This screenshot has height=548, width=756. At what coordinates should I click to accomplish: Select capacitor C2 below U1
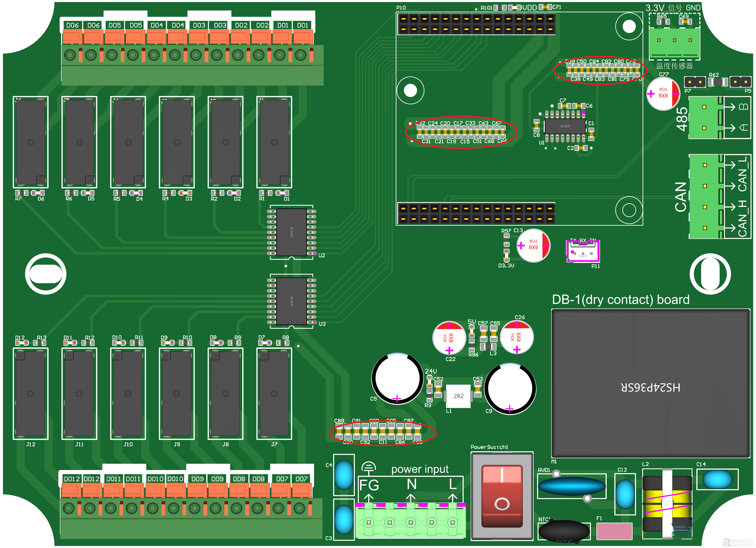pyautogui.click(x=581, y=148)
